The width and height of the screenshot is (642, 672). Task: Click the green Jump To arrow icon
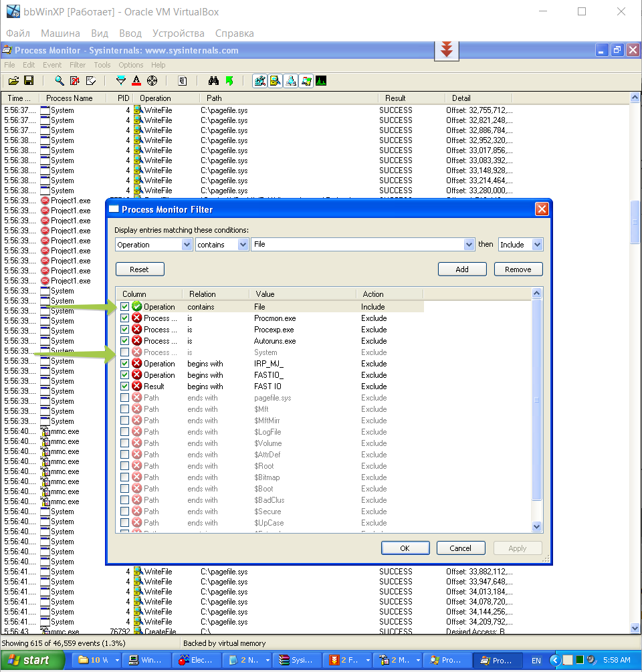[x=229, y=80]
